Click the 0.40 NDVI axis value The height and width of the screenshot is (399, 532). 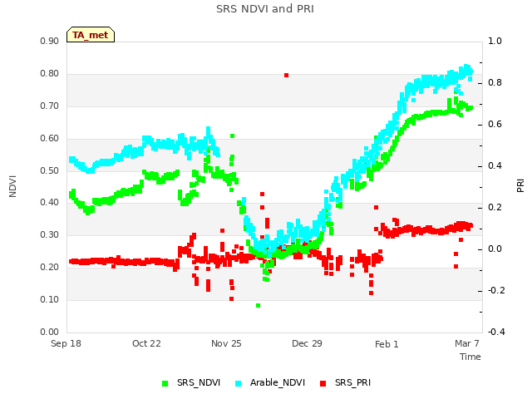point(50,202)
